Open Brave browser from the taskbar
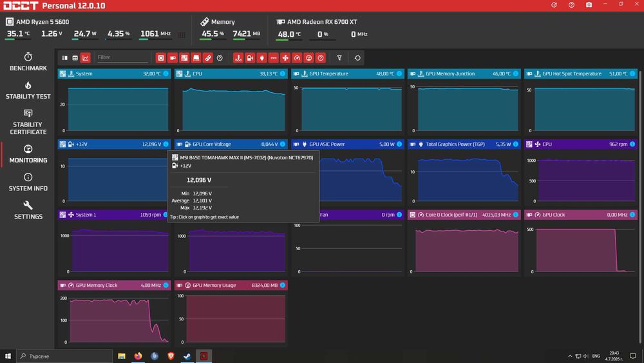The image size is (644, 363). coord(171,356)
